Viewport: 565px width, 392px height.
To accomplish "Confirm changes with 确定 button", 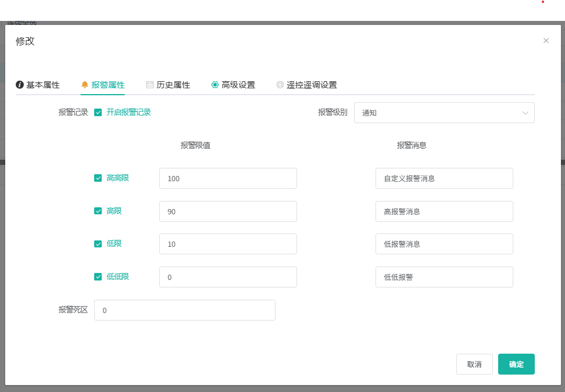I will pos(516,364).
